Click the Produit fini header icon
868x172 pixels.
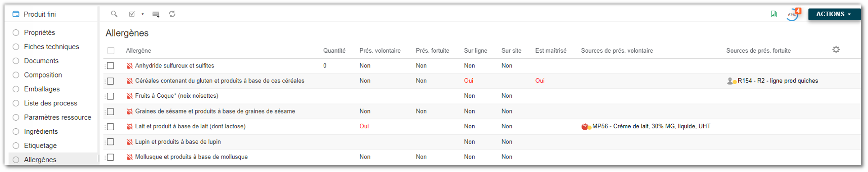pos(16,14)
